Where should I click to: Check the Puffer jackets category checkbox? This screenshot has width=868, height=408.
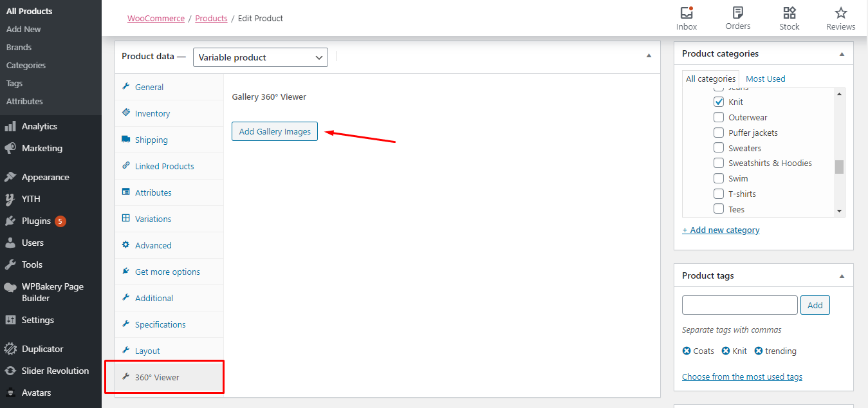pyautogui.click(x=719, y=133)
